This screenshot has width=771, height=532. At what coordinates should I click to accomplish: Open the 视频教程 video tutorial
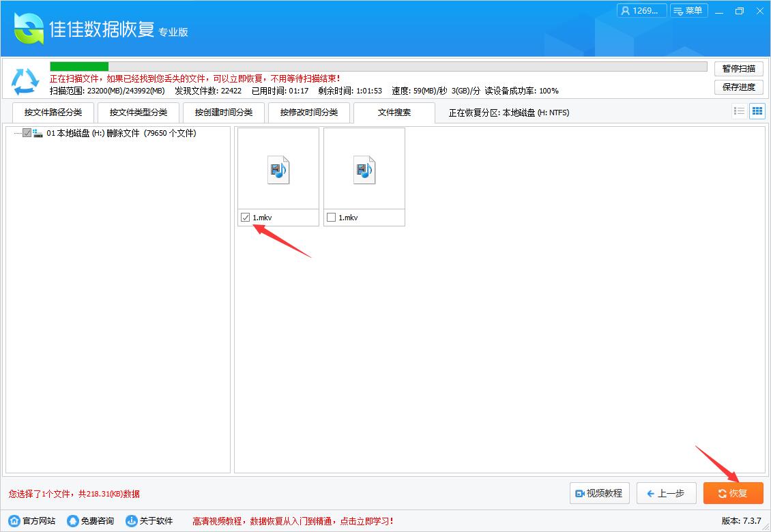click(599, 493)
